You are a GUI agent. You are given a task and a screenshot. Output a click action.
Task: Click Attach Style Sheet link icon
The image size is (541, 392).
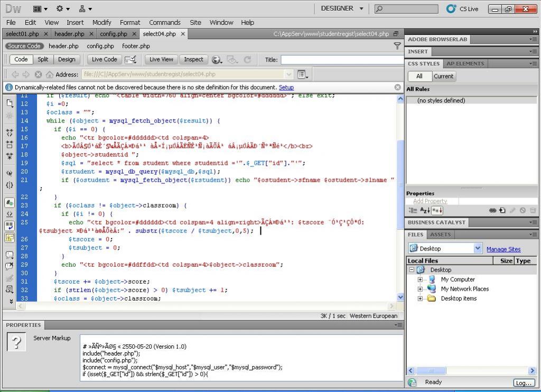pyautogui.click(x=492, y=210)
